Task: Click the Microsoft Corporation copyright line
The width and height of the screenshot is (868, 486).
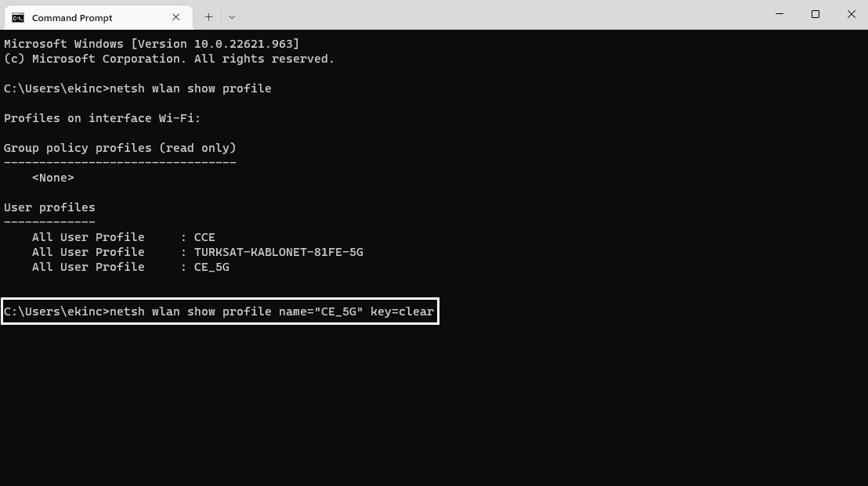Action: (168, 59)
